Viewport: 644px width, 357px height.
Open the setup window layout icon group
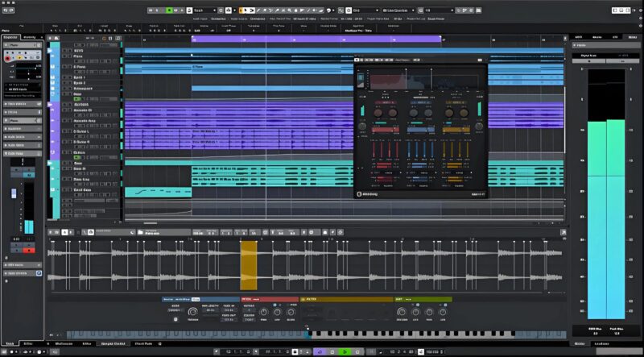pos(621,10)
